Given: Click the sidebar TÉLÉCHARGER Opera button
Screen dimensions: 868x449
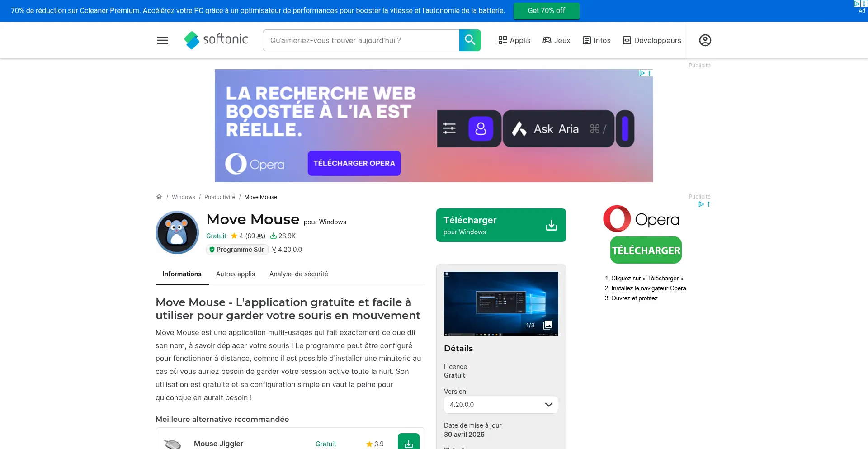Looking at the screenshot, I should point(646,250).
